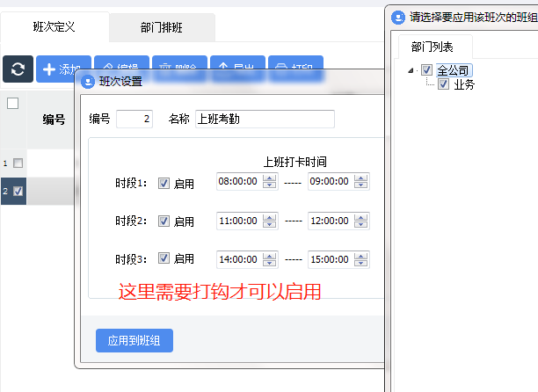The image size is (538, 392).
Task: Click the 班次设置 dialog title icon
Action: click(x=88, y=82)
